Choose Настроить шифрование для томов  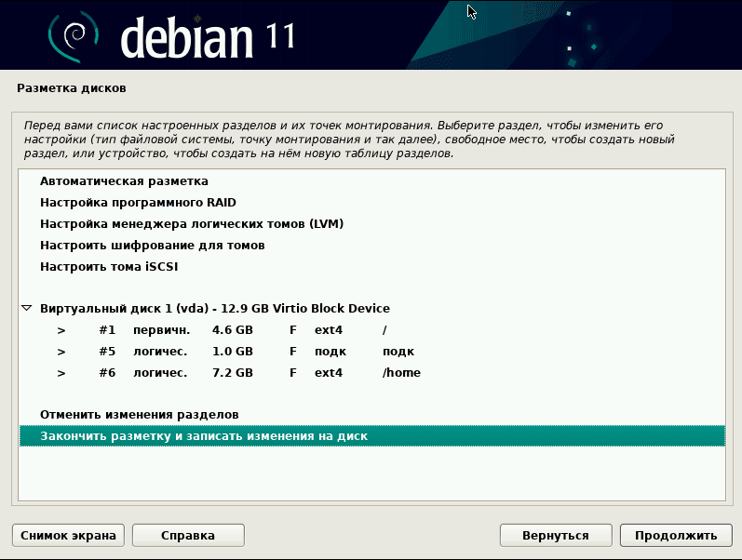point(372,245)
